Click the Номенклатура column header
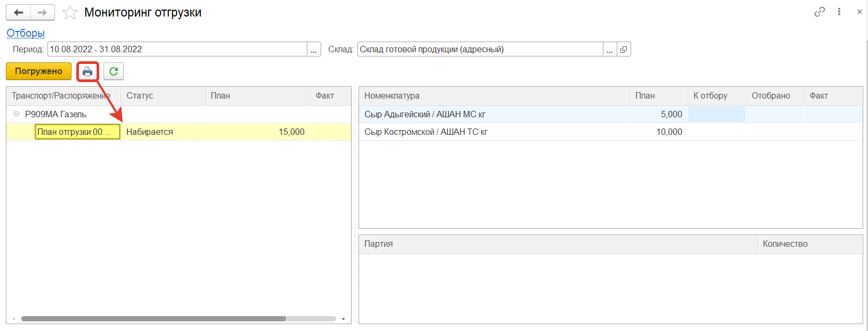 click(x=392, y=96)
